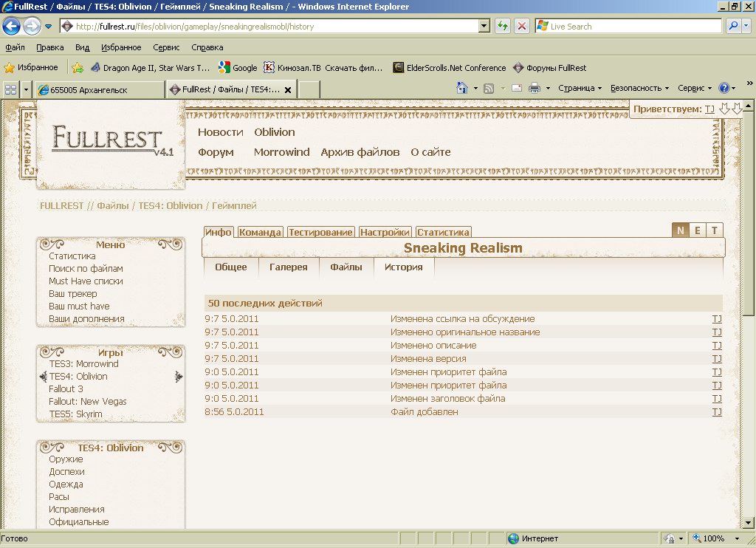The image size is (756, 548).
Task: Select the История sub-tab
Action: (x=404, y=267)
